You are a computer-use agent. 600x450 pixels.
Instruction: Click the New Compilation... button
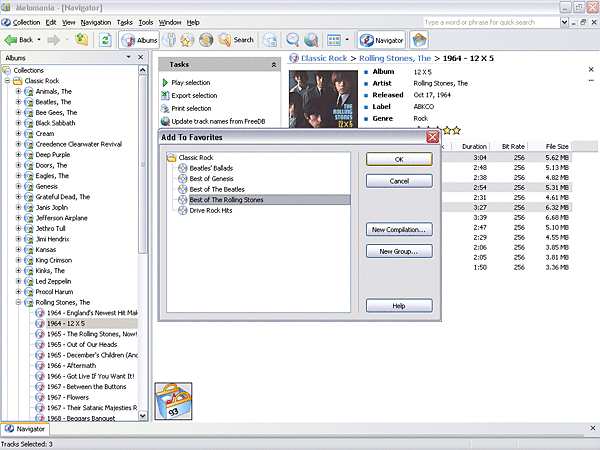click(x=399, y=230)
